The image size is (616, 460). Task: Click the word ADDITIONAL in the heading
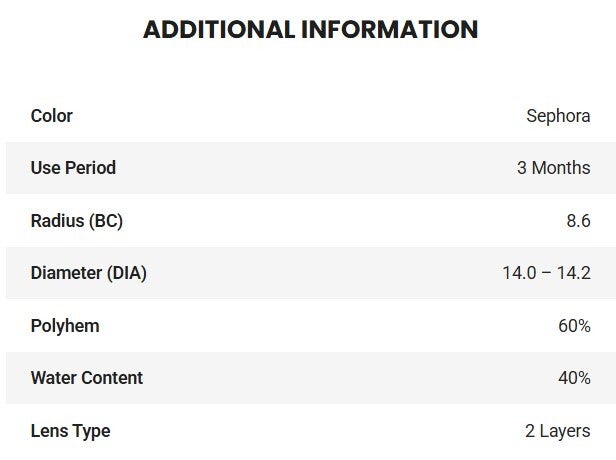[x=219, y=30]
